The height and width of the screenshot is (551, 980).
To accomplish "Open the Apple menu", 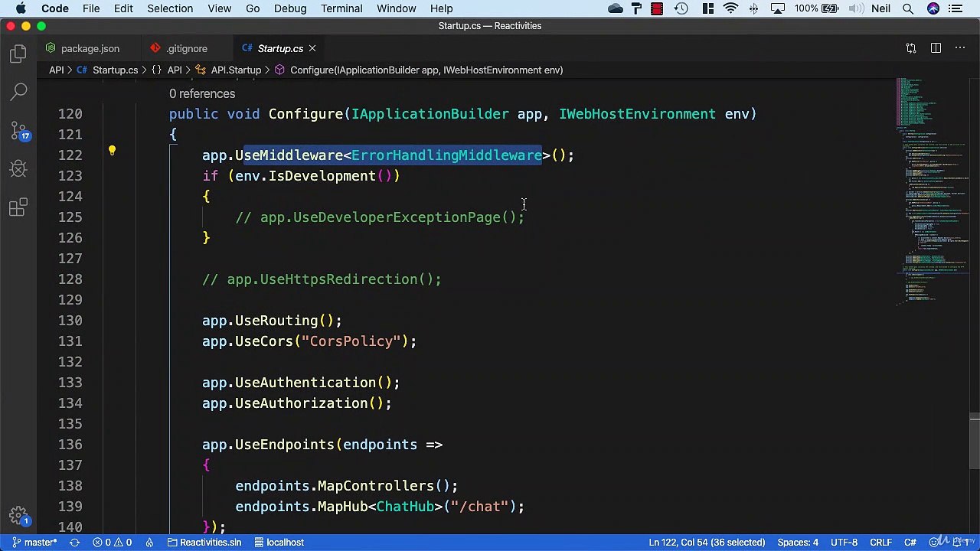I will coord(21,8).
